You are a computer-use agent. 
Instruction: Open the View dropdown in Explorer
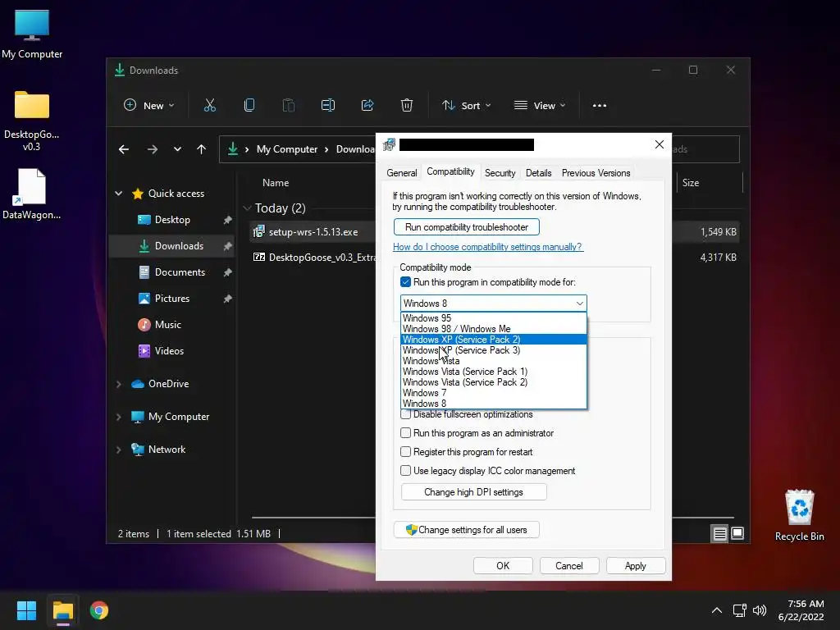tap(540, 106)
